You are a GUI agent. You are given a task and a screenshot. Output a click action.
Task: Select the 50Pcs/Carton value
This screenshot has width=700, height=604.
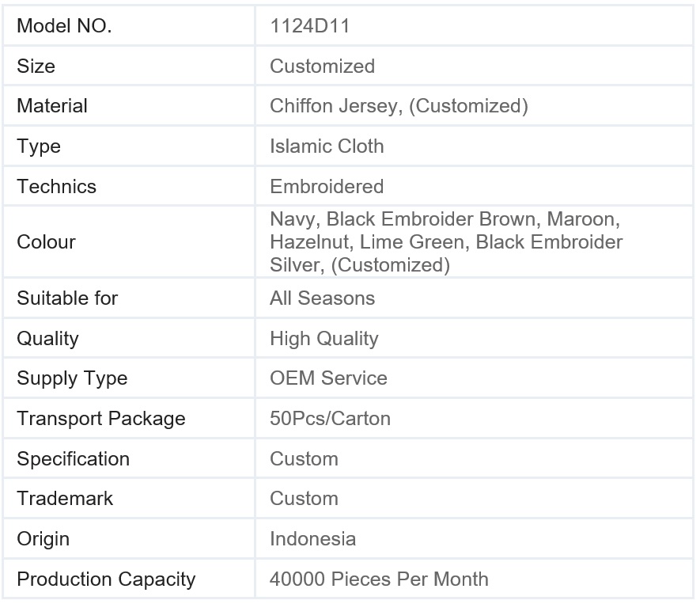pos(330,419)
